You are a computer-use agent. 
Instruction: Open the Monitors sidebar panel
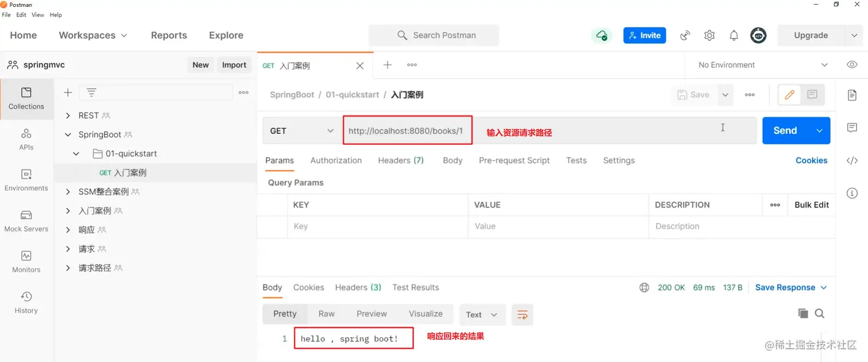(26, 262)
